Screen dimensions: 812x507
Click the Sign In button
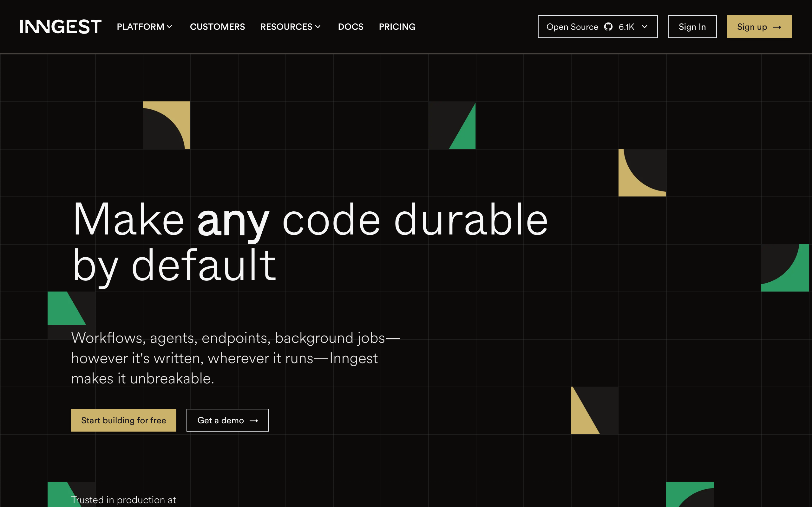tap(692, 27)
